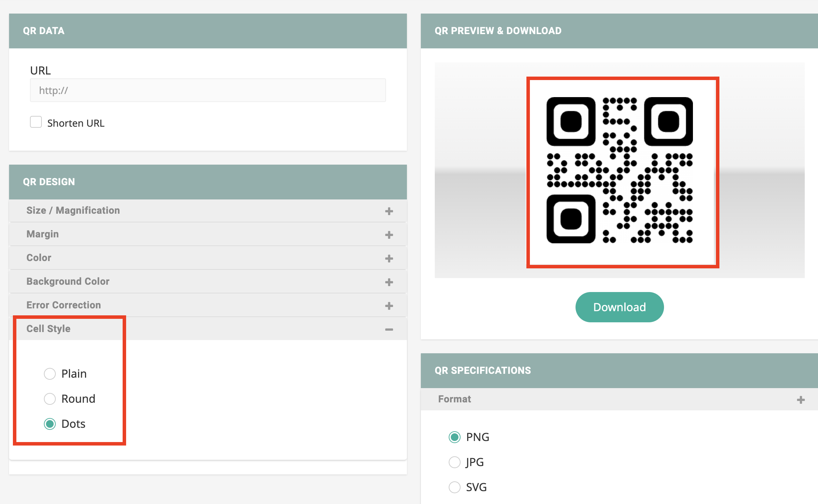Click the plus icon on Margin row

(x=389, y=235)
